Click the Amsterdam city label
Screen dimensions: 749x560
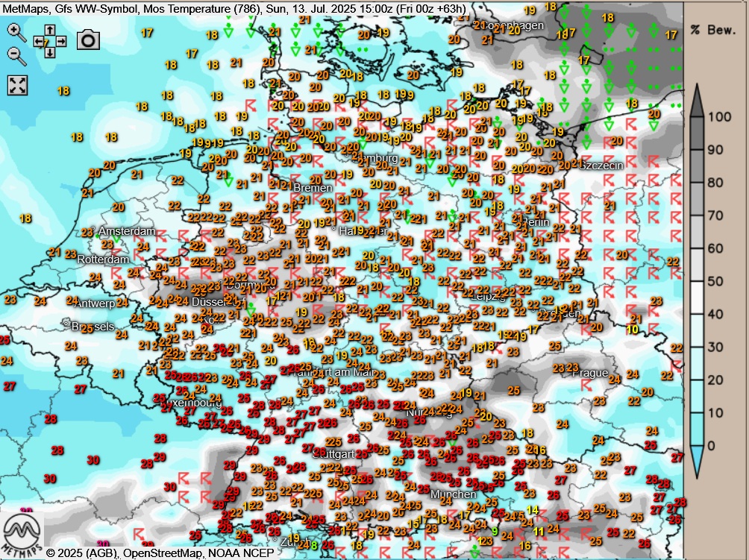coord(125,231)
